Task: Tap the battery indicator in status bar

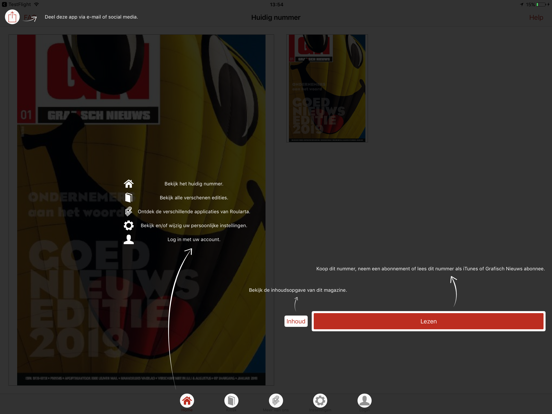Action: (x=542, y=5)
